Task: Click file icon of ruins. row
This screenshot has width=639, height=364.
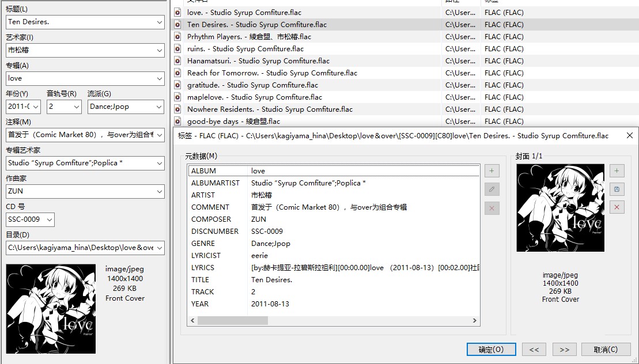Action: (177, 49)
